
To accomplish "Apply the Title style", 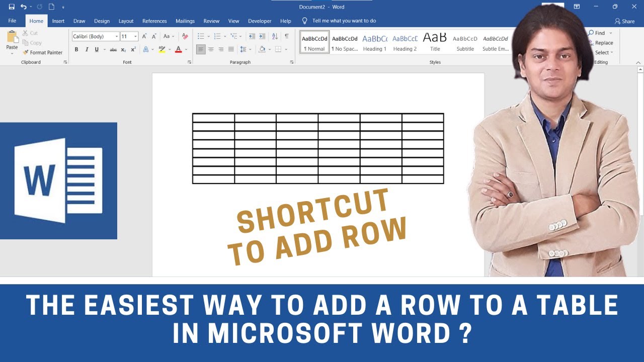I will (x=435, y=42).
